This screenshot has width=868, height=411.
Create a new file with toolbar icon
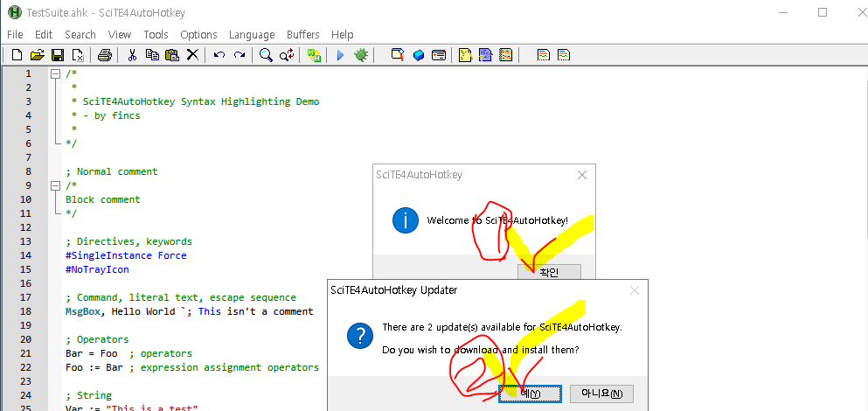17,55
